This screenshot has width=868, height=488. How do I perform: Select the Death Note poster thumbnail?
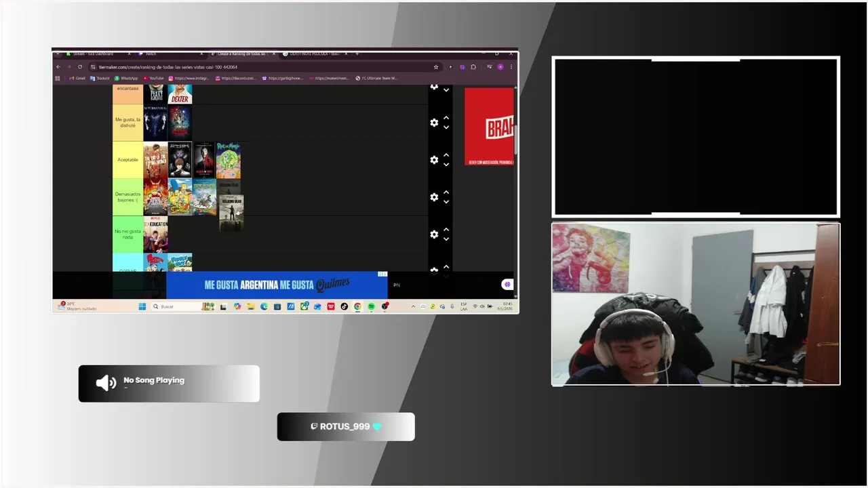[x=180, y=160]
